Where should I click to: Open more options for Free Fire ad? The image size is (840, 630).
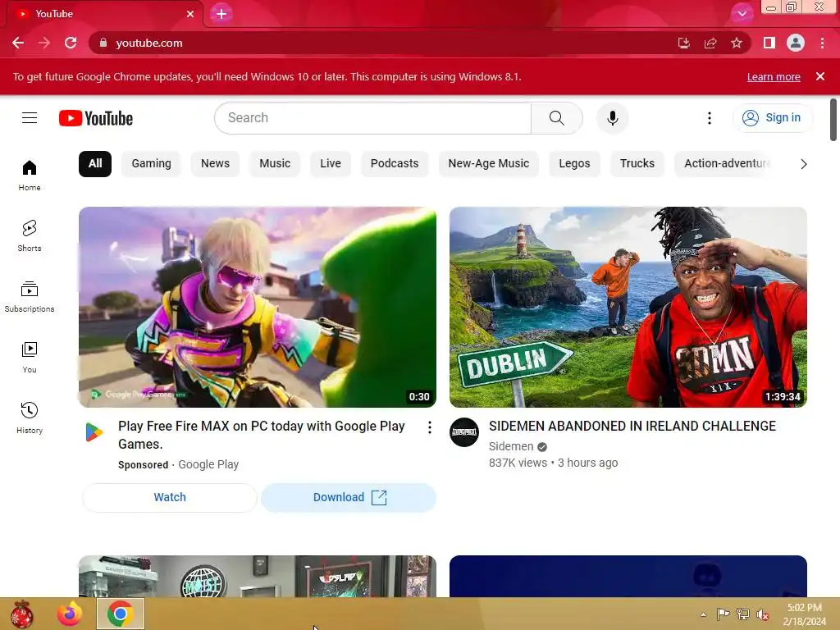(430, 427)
